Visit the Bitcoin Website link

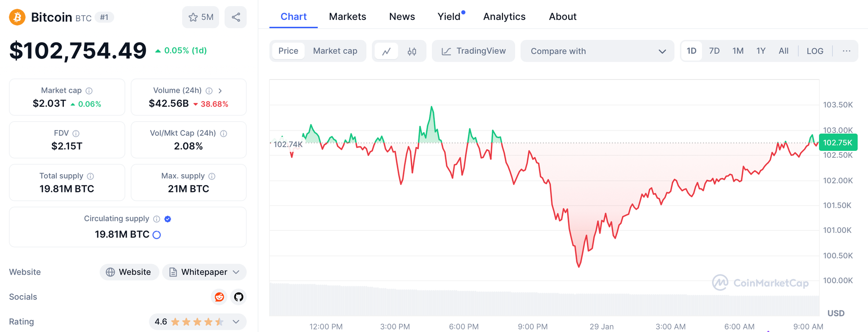pos(129,272)
